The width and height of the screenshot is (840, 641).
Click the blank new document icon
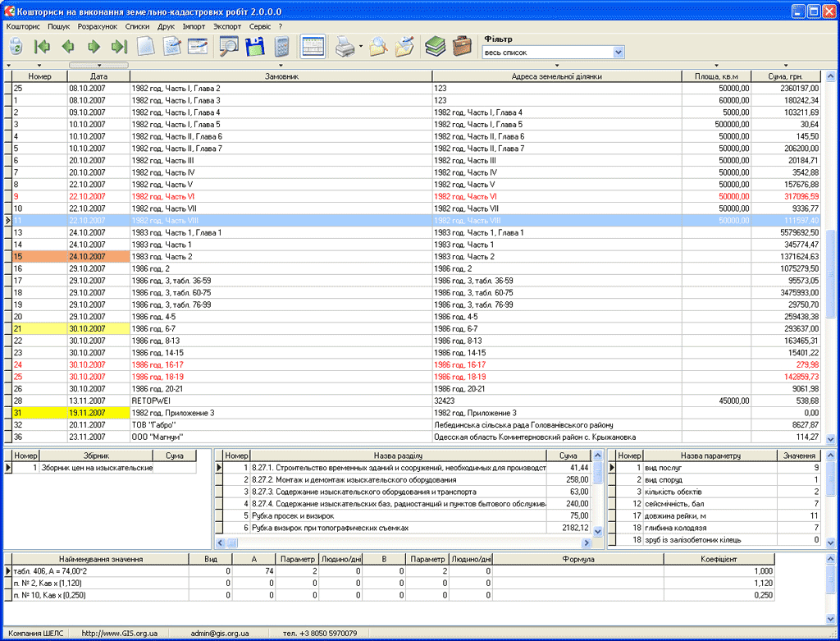[146, 47]
